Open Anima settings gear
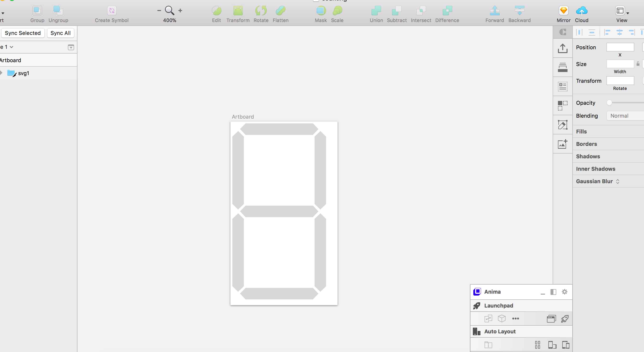This screenshot has height=352, width=644. pos(564,292)
